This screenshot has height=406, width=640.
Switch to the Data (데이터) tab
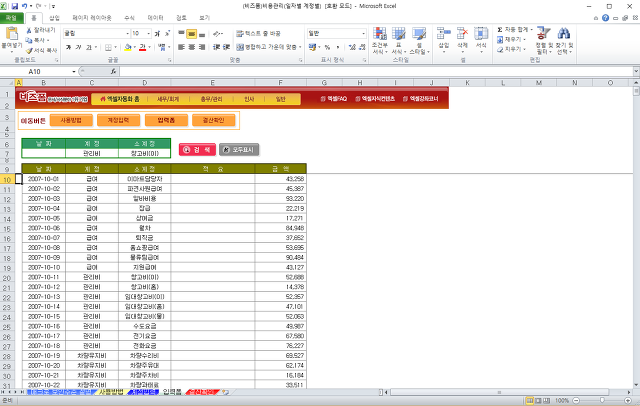click(x=156, y=18)
